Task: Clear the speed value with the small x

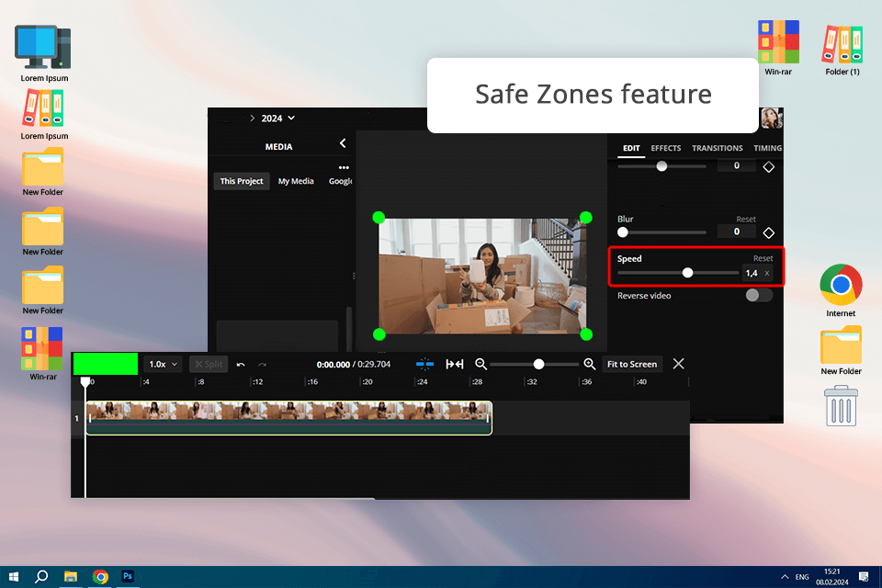Action: [x=766, y=274]
